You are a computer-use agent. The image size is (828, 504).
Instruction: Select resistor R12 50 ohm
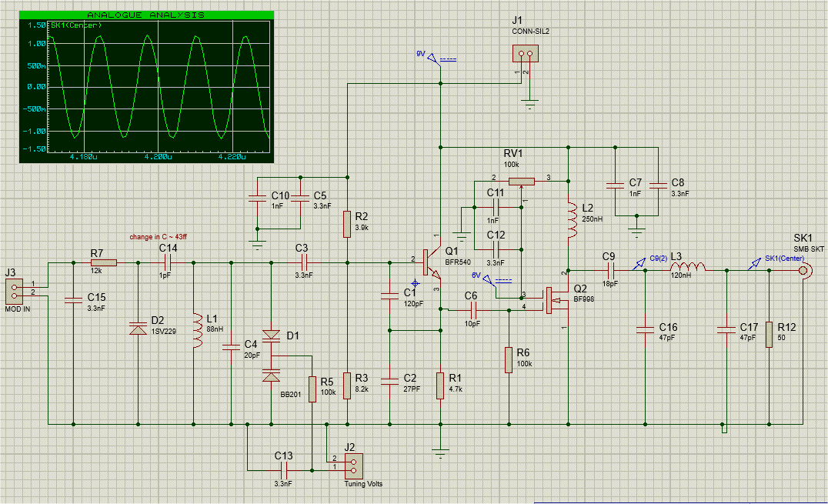[769, 335]
